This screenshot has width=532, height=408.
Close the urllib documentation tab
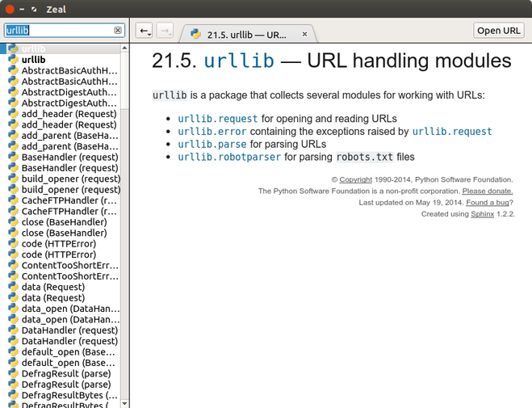coord(304,35)
